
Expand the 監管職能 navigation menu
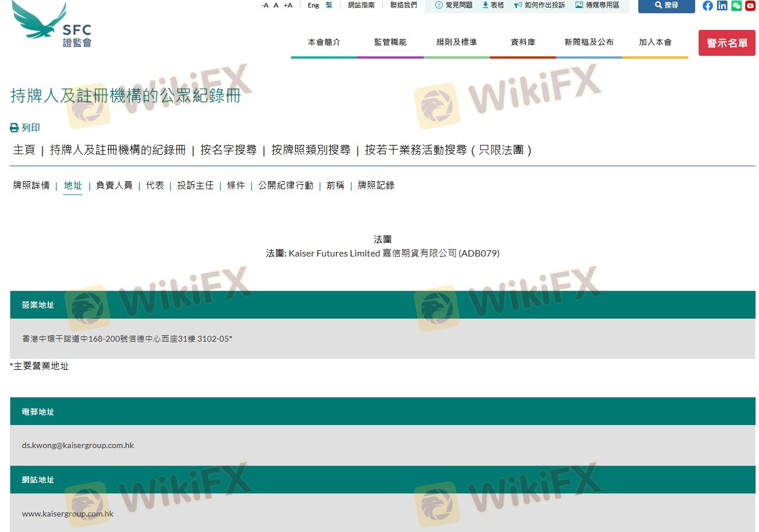coord(390,42)
